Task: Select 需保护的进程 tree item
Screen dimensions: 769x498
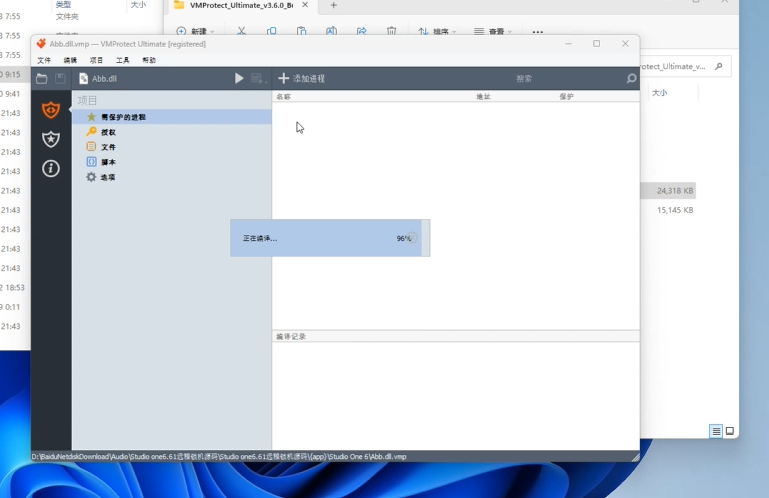Action: click(122, 117)
